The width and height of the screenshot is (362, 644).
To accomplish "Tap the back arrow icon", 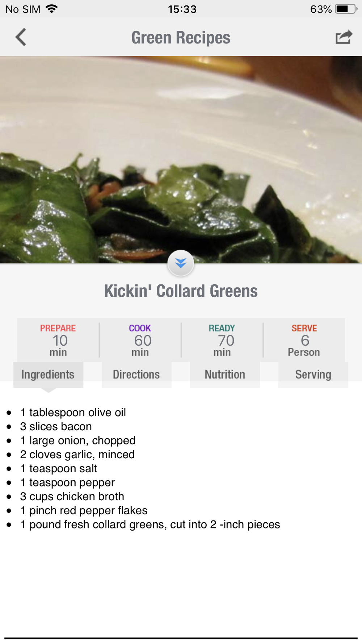I will pos(21,37).
